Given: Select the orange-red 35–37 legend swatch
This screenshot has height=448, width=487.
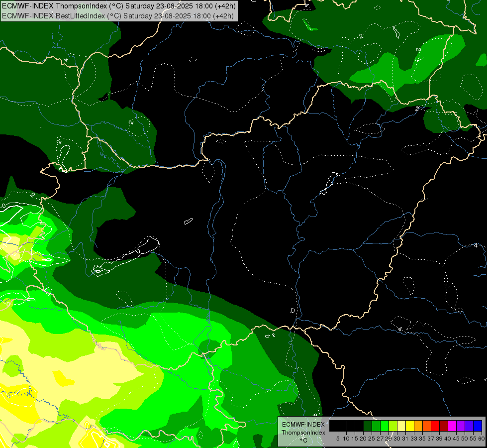Looking at the screenshot, I should (426, 426).
